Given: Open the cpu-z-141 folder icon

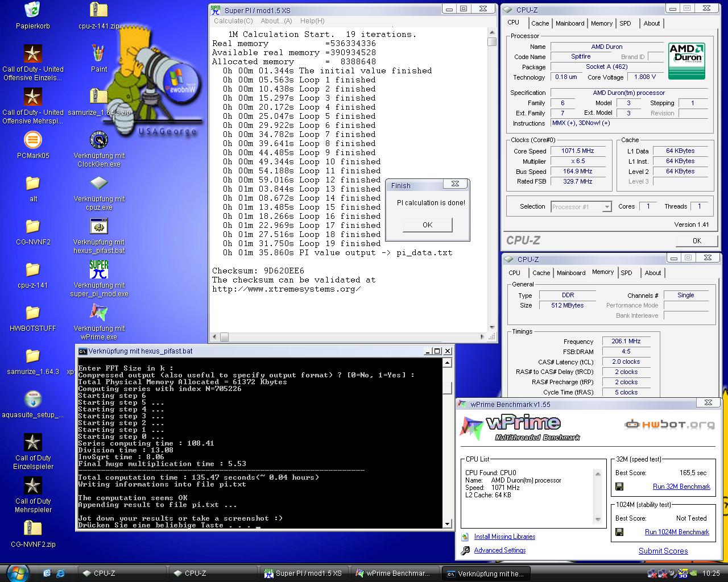Looking at the screenshot, I should click(x=33, y=269).
